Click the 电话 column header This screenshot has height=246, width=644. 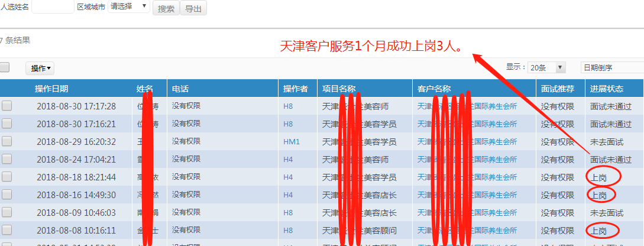click(180, 89)
